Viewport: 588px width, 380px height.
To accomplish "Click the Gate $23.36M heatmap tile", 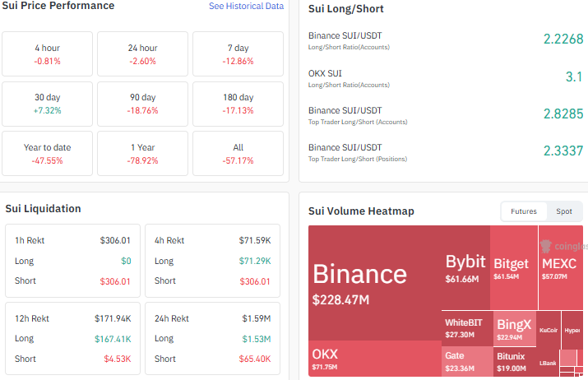I will [467, 361].
